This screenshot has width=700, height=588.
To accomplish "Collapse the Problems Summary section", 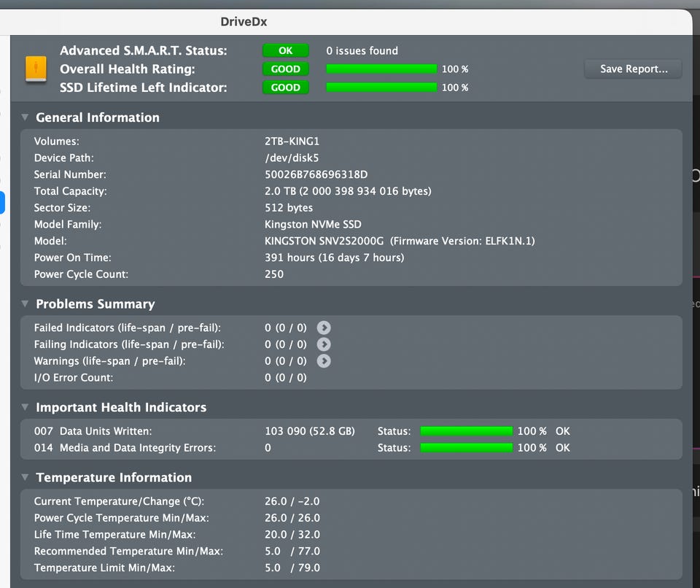I will pos(25,303).
